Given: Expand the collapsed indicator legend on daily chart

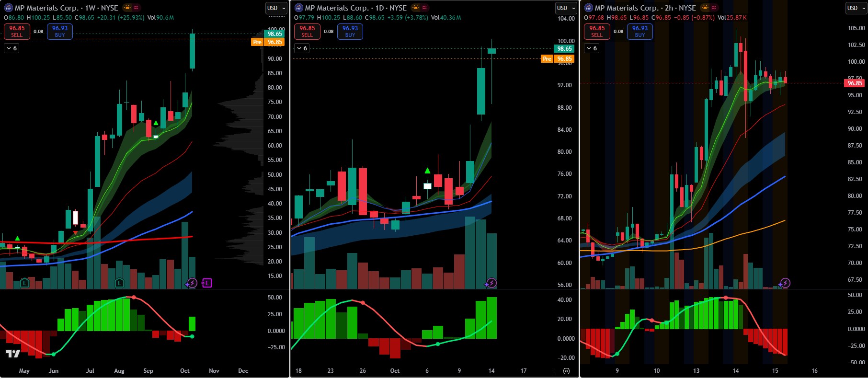Looking at the screenshot, I should (302, 48).
